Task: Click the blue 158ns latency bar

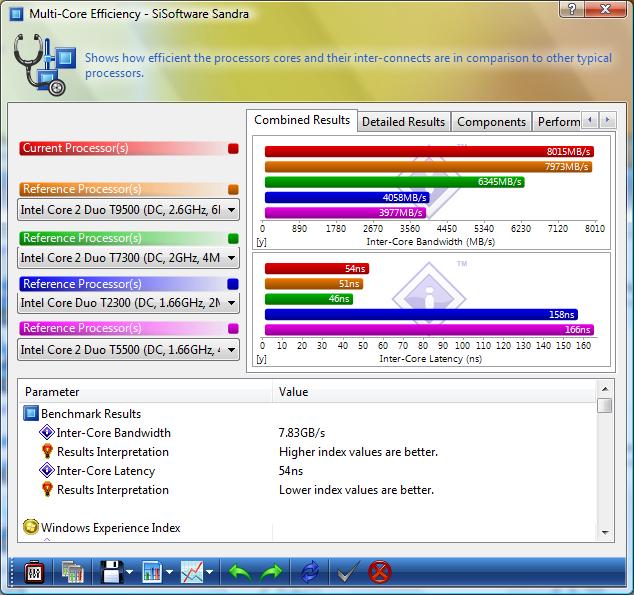Action: coord(421,314)
